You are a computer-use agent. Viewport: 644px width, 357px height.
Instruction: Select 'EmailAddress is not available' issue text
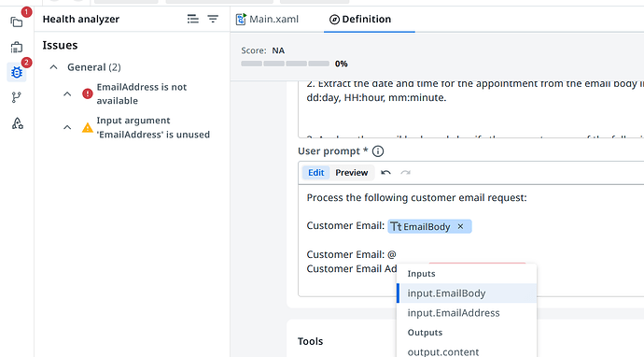click(142, 93)
